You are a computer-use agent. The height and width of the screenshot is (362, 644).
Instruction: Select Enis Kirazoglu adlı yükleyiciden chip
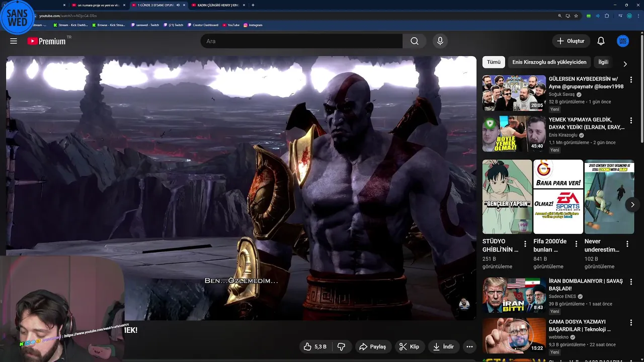[x=549, y=62]
